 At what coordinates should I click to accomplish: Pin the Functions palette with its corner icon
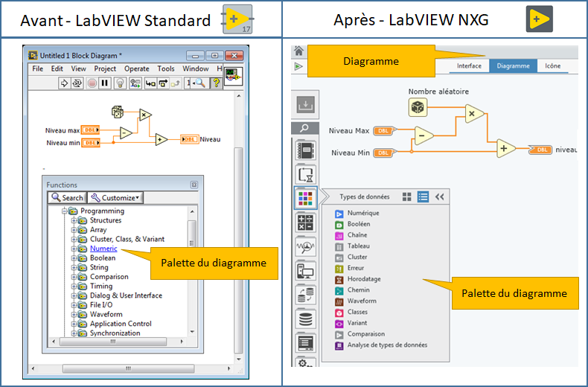click(x=194, y=185)
